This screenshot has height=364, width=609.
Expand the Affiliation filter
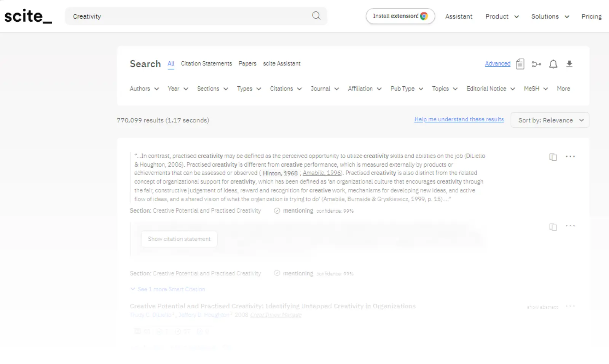(x=365, y=89)
